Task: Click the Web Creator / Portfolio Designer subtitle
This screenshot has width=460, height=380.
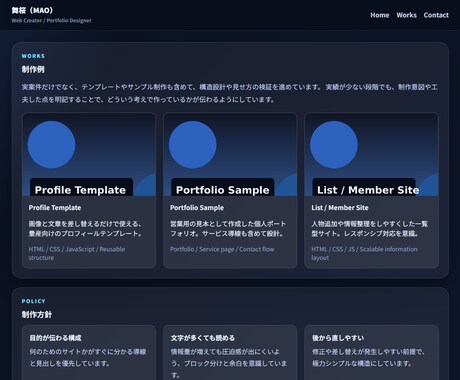Action: tap(51, 20)
